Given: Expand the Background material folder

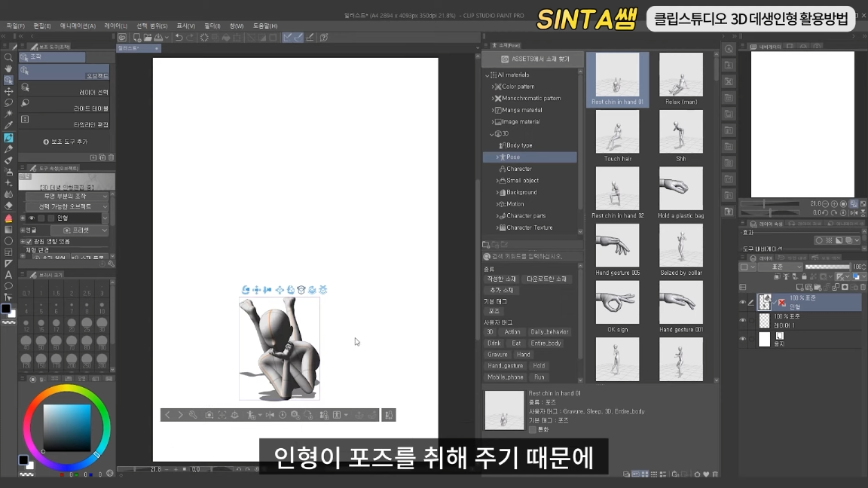Looking at the screenshot, I should 497,193.
